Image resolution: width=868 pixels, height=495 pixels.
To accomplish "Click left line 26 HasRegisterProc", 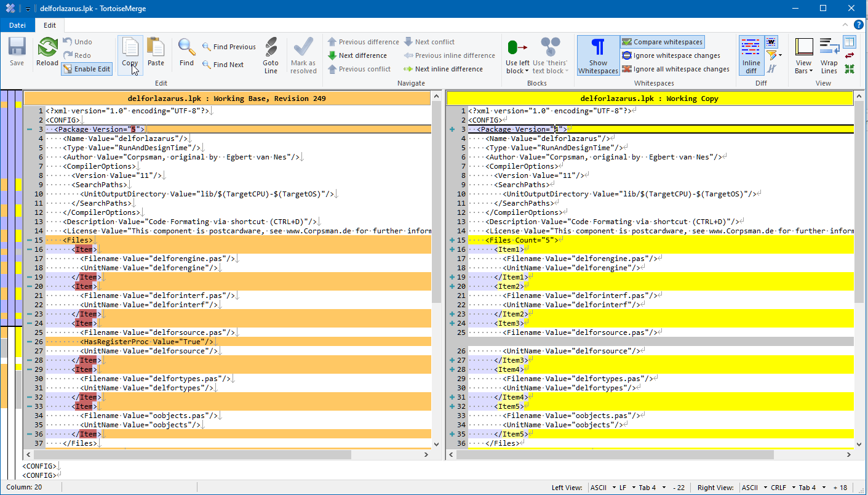I will point(238,342).
